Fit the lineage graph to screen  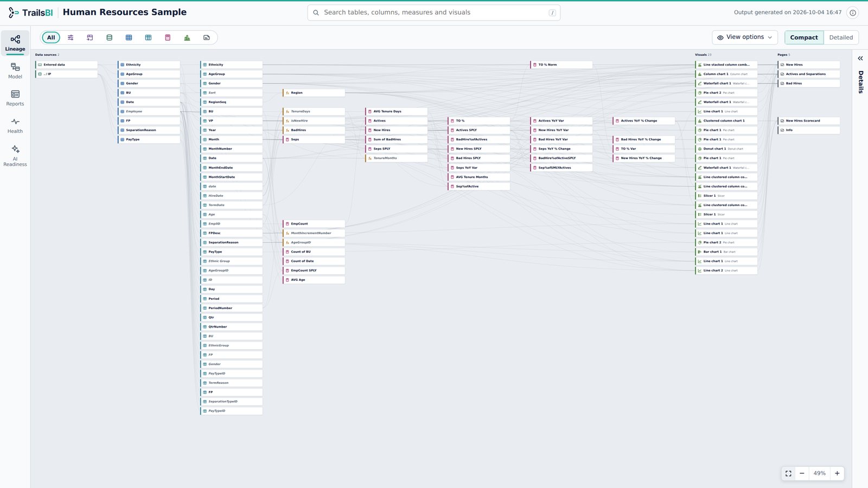(x=788, y=473)
